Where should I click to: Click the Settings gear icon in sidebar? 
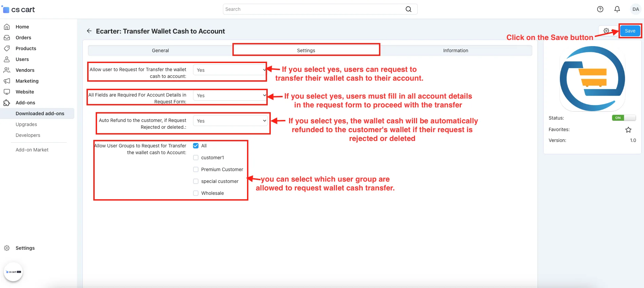pyautogui.click(x=7, y=248)
